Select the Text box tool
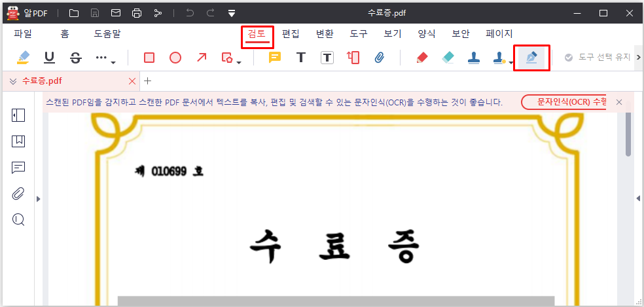 coord(327,58)
